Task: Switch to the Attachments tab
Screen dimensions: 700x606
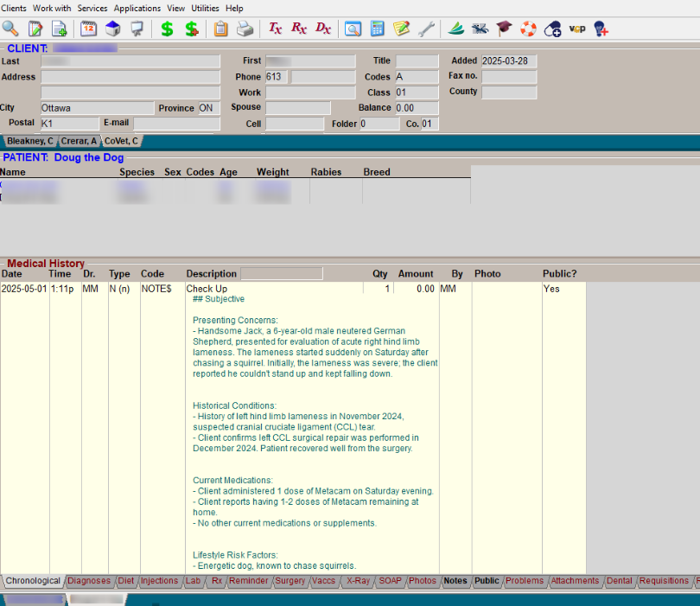Action: pos(575,581)
